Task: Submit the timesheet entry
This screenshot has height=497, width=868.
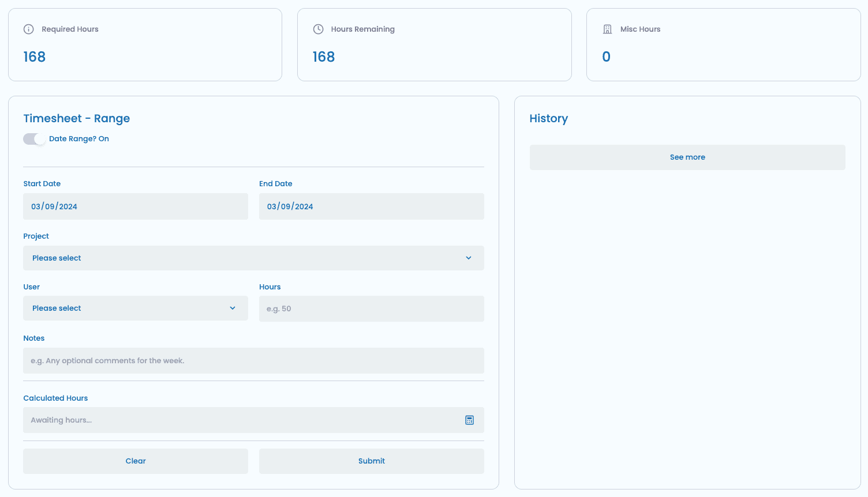Action: 372,461
